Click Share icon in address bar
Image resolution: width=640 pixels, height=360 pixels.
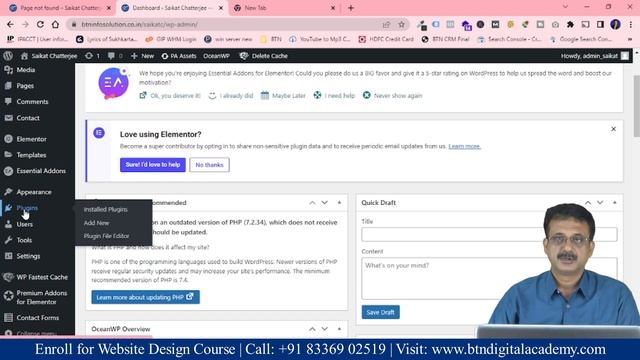pyautogui.click(x=386, y=24)
